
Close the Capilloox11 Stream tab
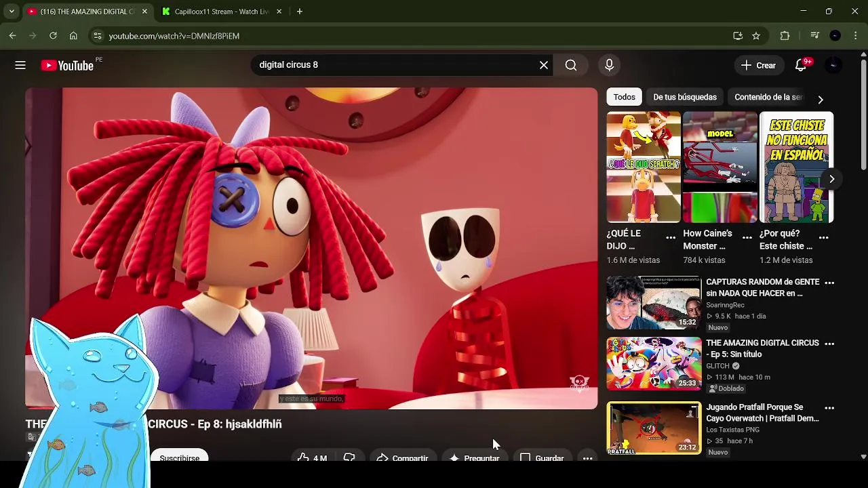click(x=279, y=12)
